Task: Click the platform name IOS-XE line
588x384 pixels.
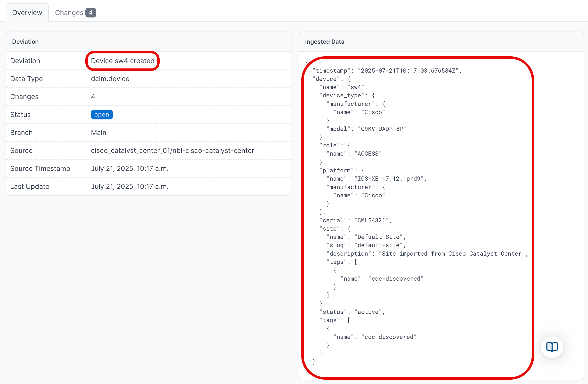Action: tap(376, 179)
